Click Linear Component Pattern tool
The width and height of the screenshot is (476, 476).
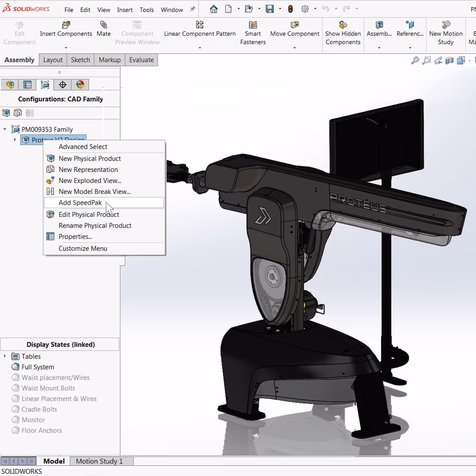click(x=200, y=29)
